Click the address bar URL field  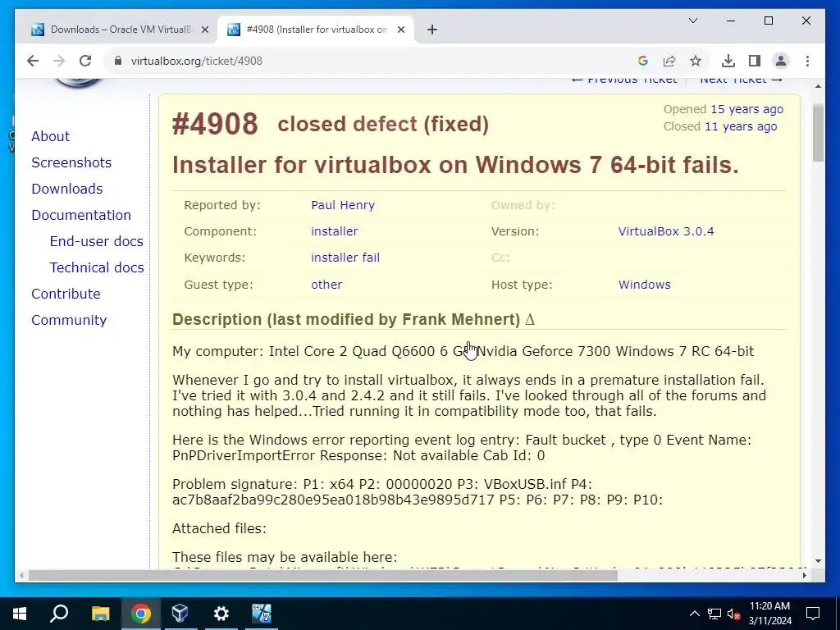pos(375,61)
